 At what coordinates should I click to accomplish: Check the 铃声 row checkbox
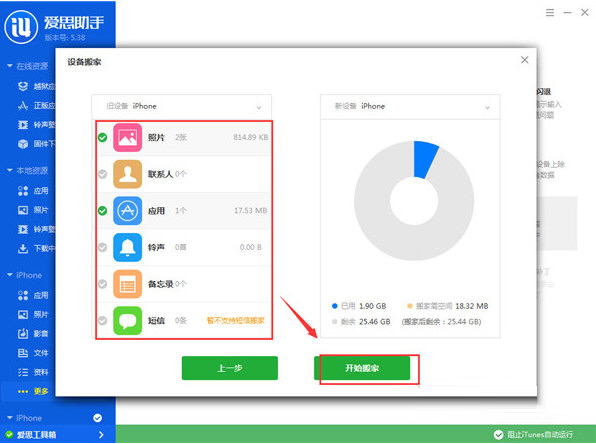point(102,247)
